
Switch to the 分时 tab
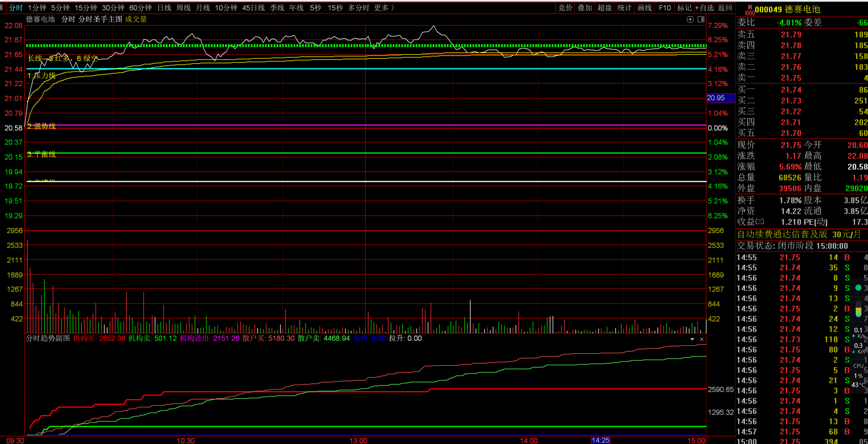pos(15,8)
